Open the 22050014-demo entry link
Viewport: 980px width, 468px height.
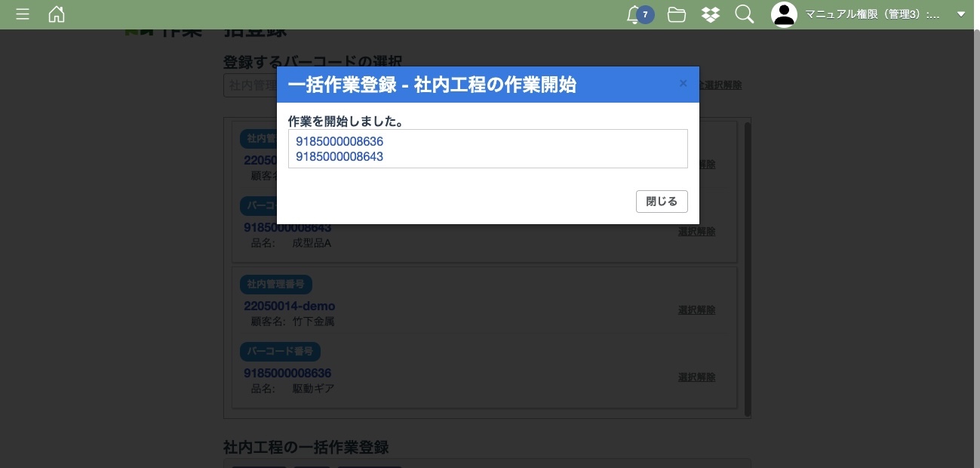(x=289, y=306)
